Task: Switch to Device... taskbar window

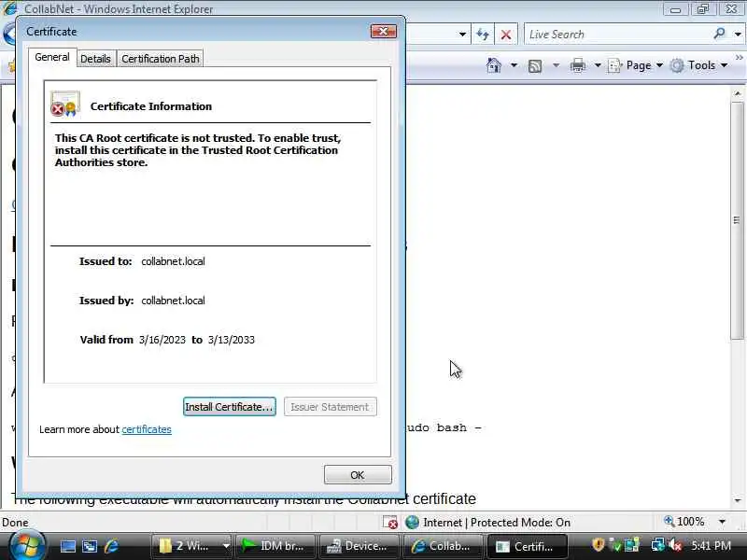Action: coord(359,546)
